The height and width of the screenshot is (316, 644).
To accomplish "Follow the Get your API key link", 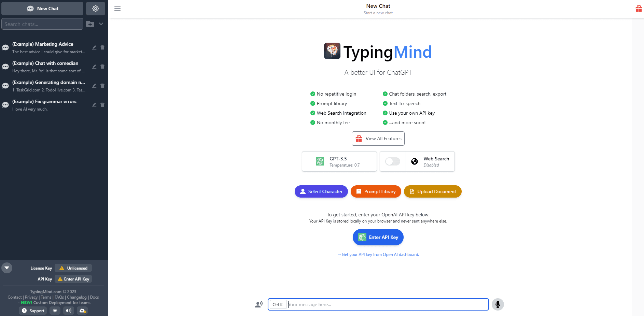I will pos(378,254).
